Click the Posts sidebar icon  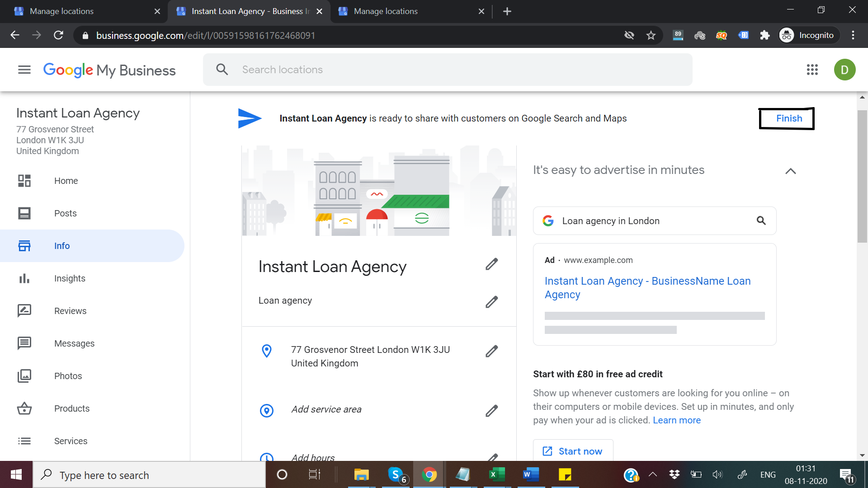click(24, 213)
